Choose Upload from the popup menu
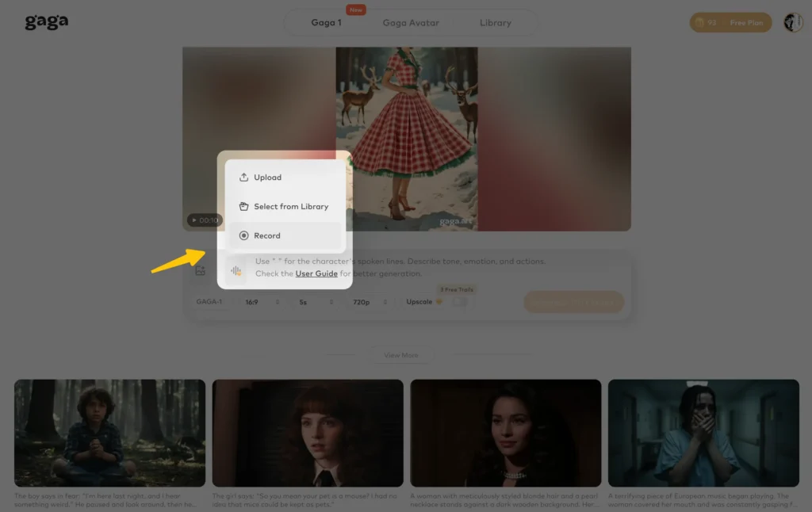 pyautogui.click(x=267, y=178)
